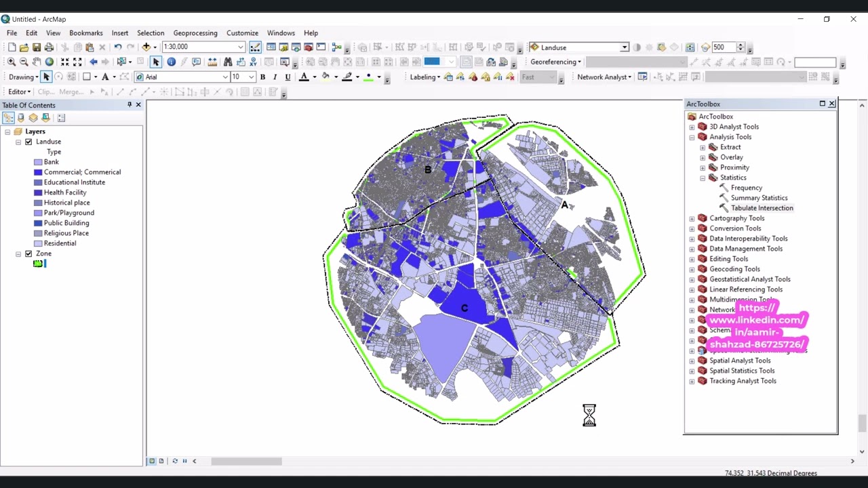Collapse the Statistics toolset
The width and height of the screenshot is (868, 488).
point(703,178)
